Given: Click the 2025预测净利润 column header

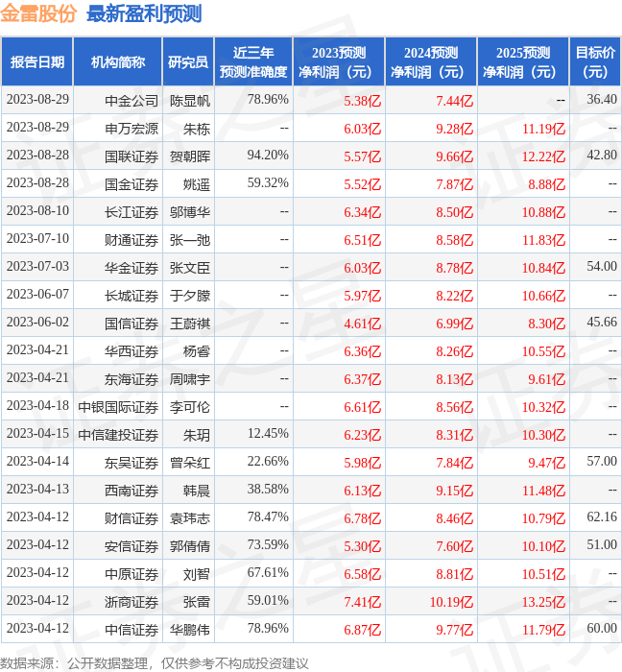Looking at the screenshot, I should 523,62.
